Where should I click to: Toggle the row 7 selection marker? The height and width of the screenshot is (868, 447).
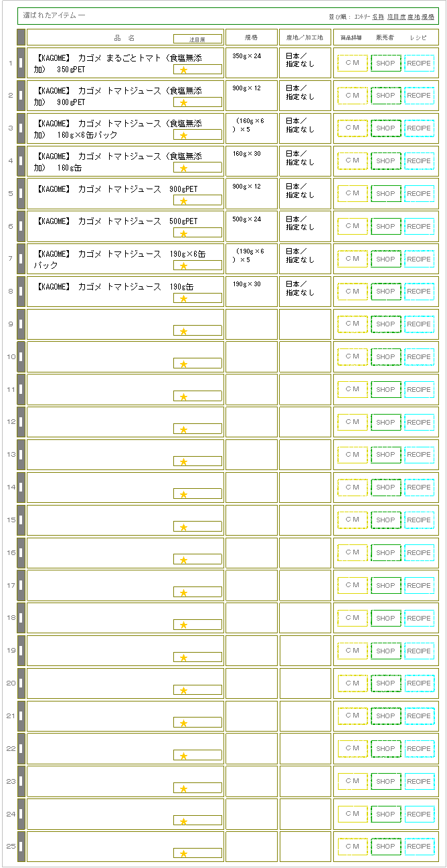pos(21,259)
